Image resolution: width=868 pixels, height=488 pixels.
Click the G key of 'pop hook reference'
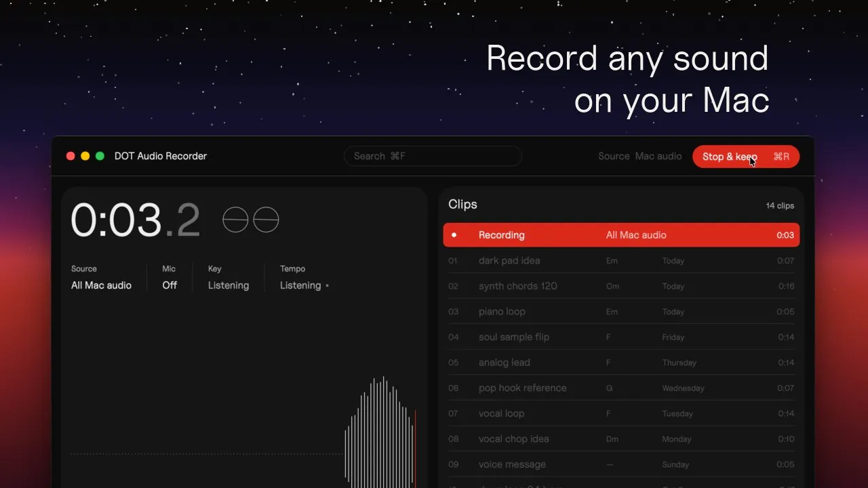[609, 388]
